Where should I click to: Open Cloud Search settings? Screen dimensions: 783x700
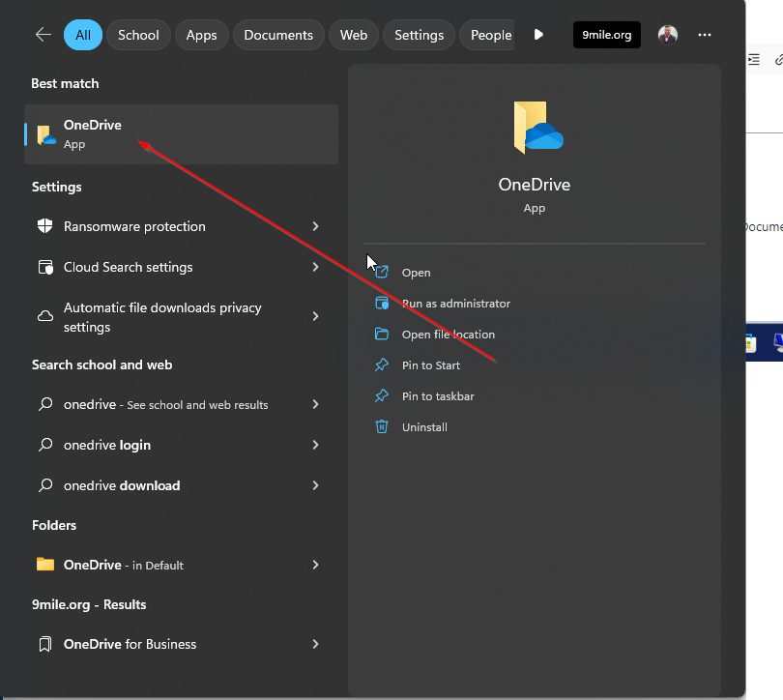coord(182,267)
